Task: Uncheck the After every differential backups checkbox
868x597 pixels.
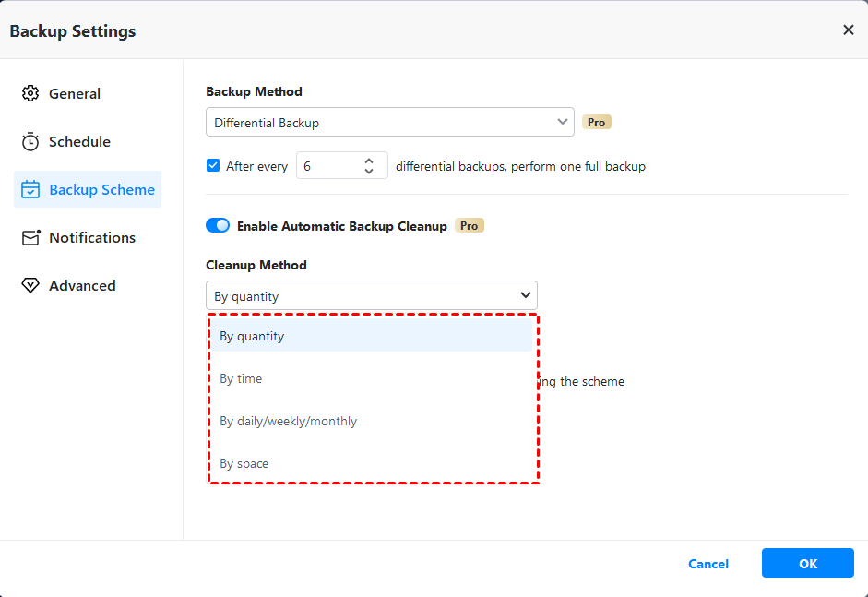Action: tap(213, 166)
